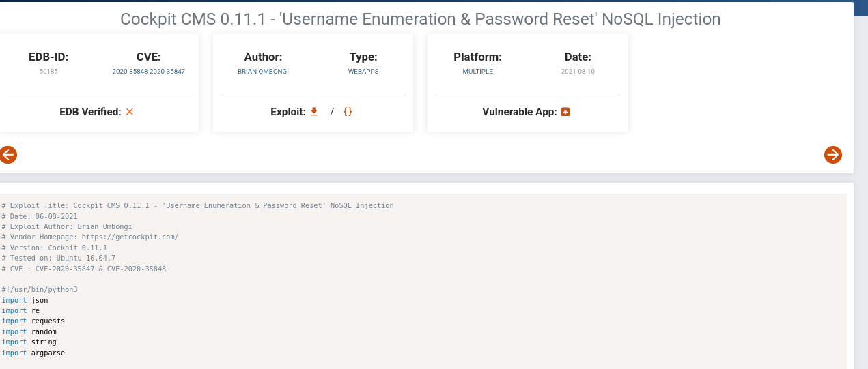Download the exploit file via arrow icon
Screen dimensions: 868x369
pos(314,111)
